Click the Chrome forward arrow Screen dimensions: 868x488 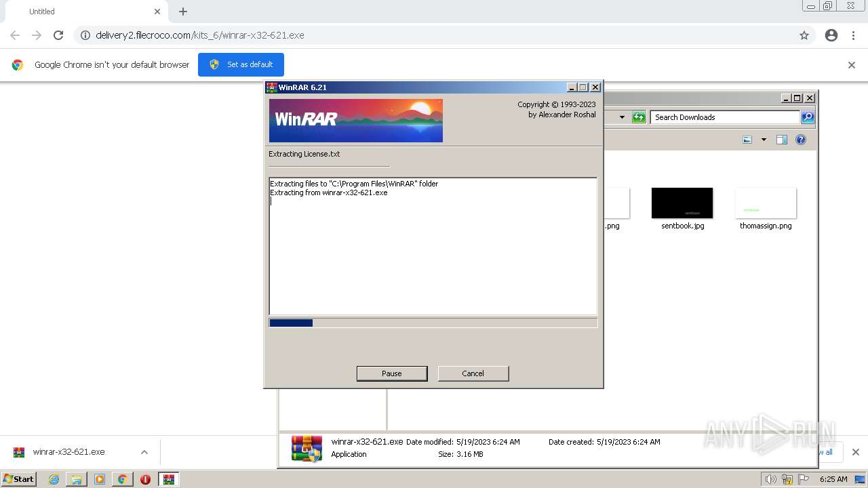[x=37, y=35]
